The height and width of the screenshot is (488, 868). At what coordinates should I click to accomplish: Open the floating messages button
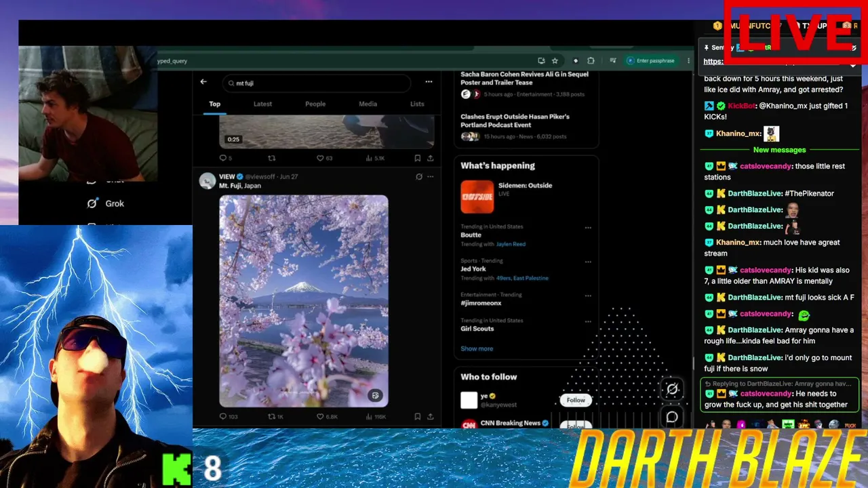672,418
